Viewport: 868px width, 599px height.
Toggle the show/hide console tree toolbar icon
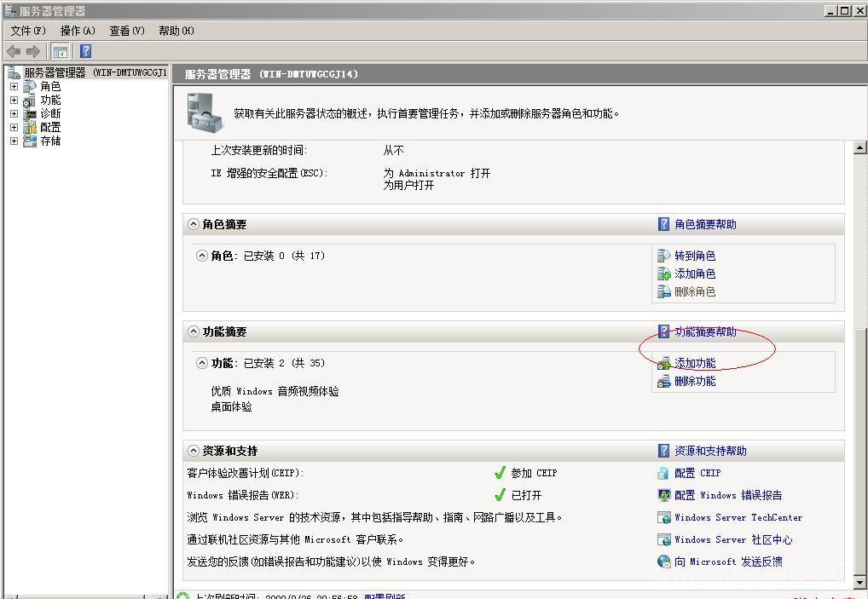click(60, 52)
